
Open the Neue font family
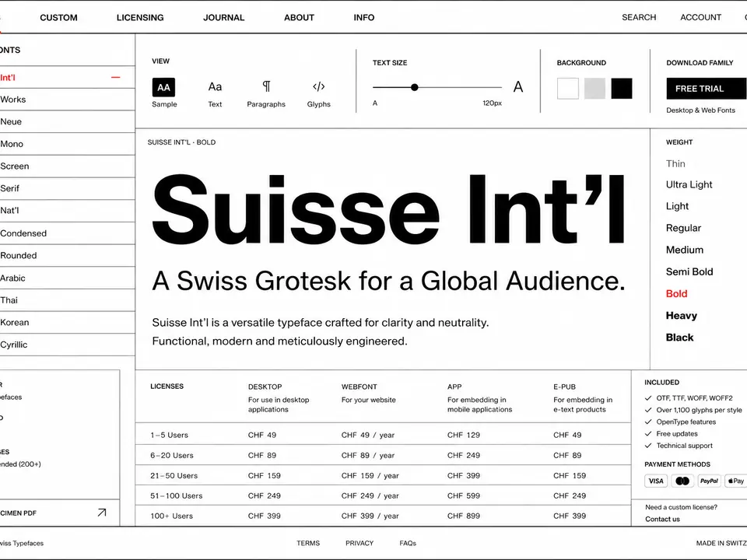point(65,122)
